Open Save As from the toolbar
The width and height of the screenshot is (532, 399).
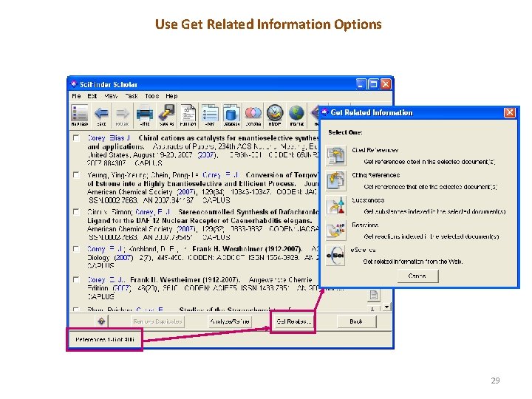click(x=166, y=115)
